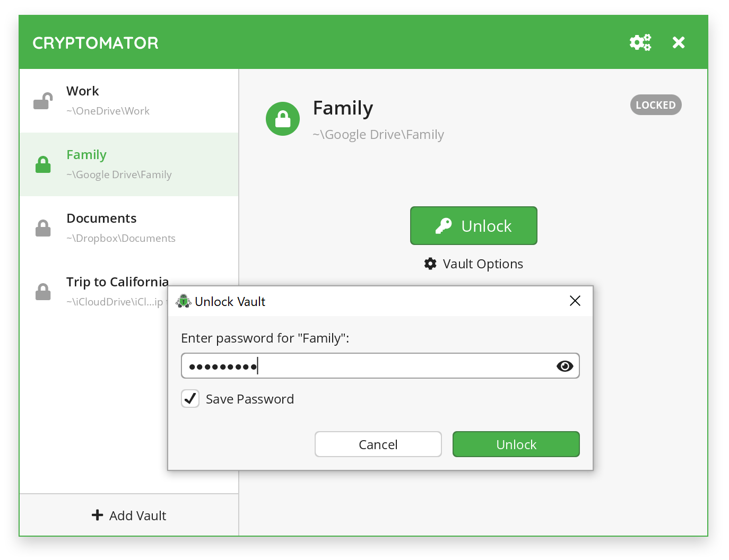The width and height of the screenshot is (729, 560).
Task: Select the Work vault in list
Action: [x=129, y=101]
